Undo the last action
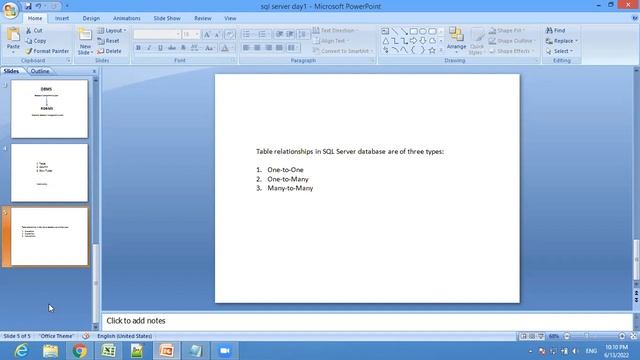 tap(39, 6)
